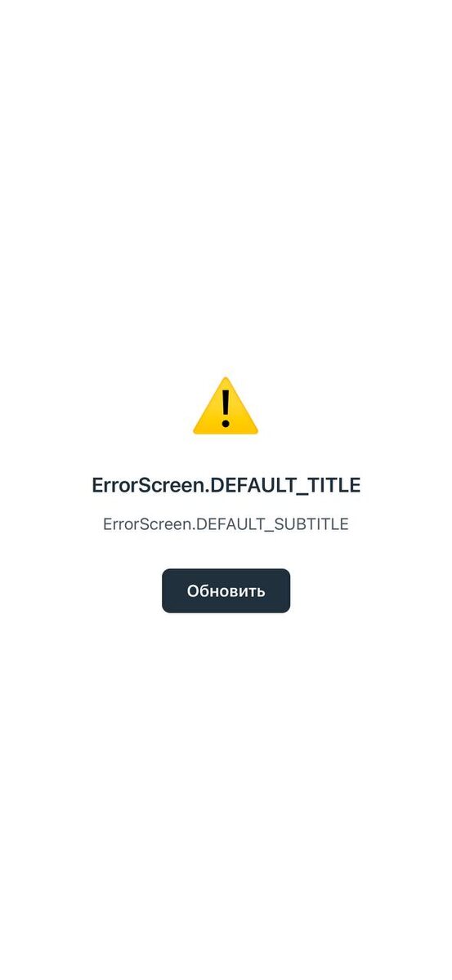Click the bold error title text
Image resolution: width=452 pixels, height=980 pixels.
click(226, 485)
